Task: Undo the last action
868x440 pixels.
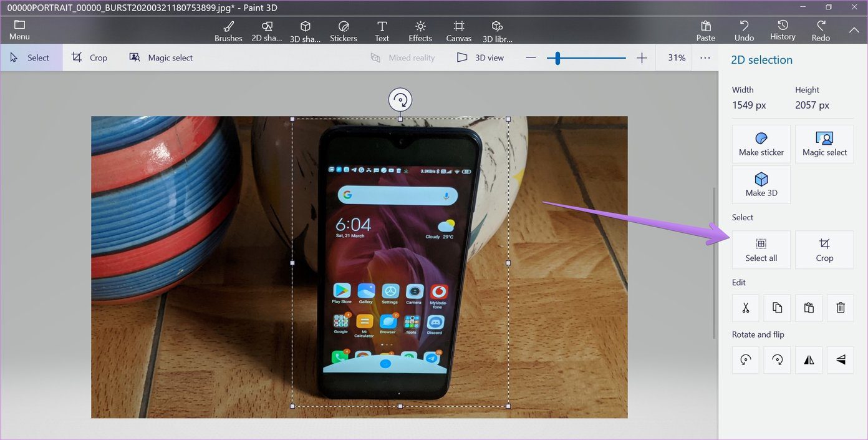Action: (x=744, y=31)
